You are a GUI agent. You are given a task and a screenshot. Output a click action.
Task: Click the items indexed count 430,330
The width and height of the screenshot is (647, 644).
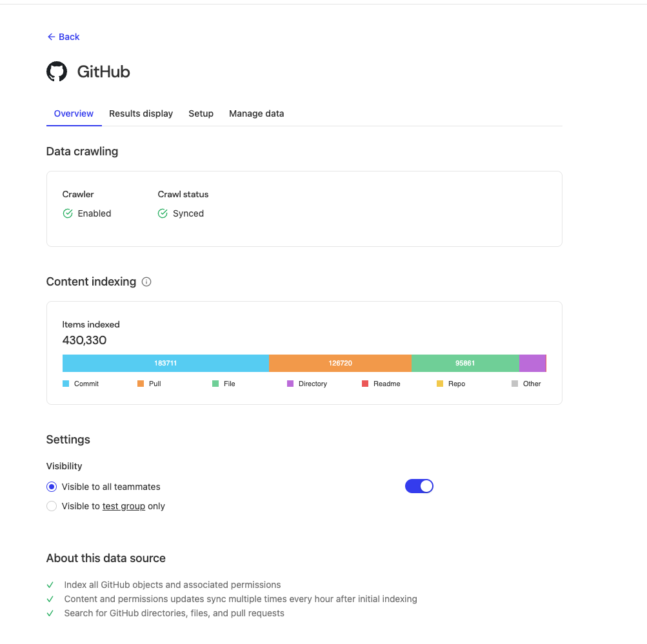[85, 340]
